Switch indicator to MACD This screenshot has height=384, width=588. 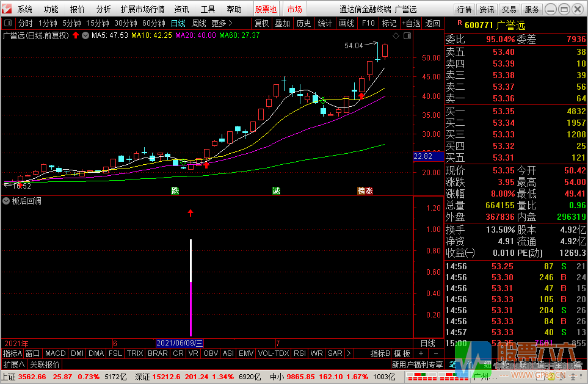click(56, 353)
